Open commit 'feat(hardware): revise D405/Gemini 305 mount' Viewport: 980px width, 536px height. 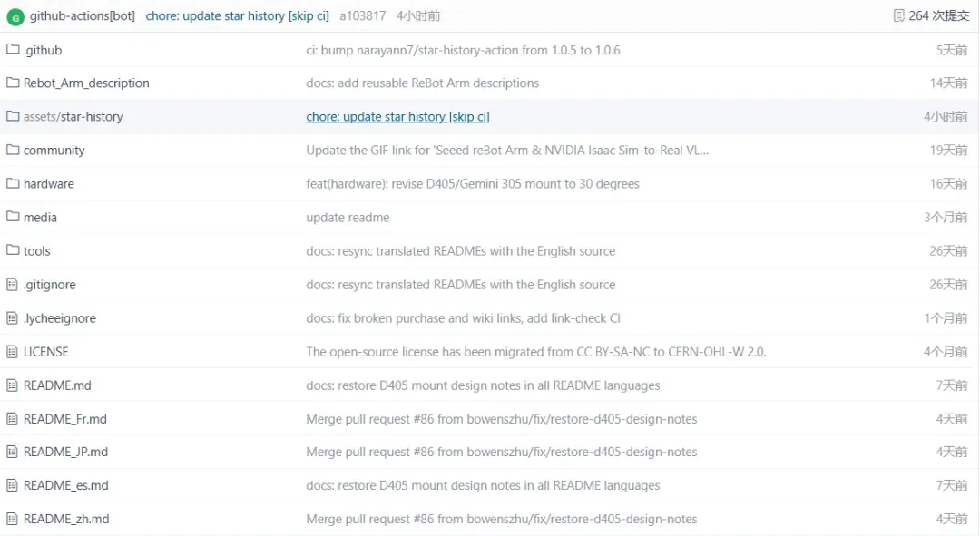coord(473,184)
